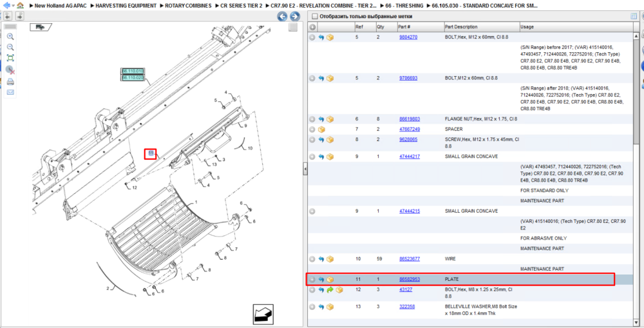This screenshot has width=644, height=328.
Task: Clear selected callout marks
Action: pos(11,70)
